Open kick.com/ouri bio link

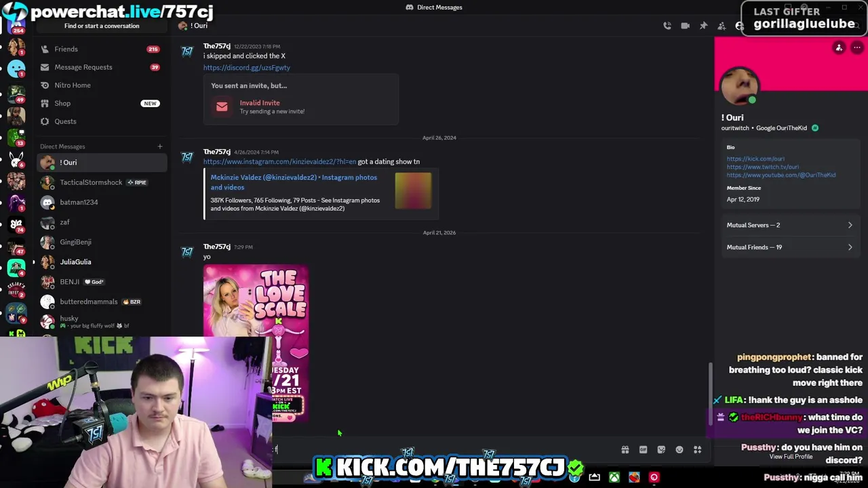[755, 159]
